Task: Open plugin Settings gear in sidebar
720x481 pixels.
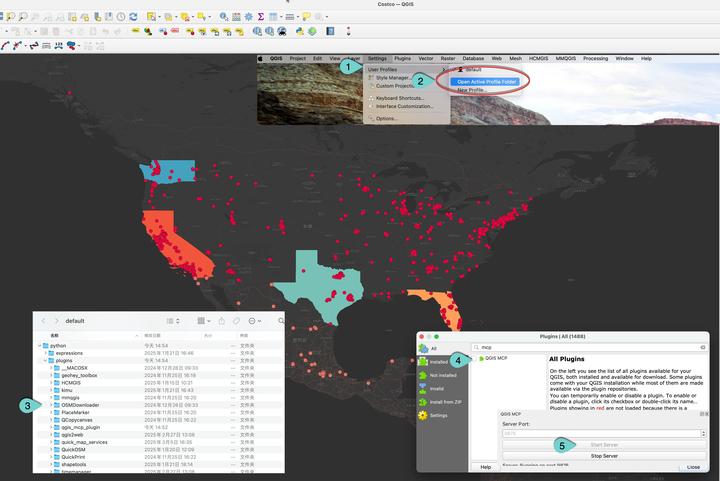Action: click(423, 415)
